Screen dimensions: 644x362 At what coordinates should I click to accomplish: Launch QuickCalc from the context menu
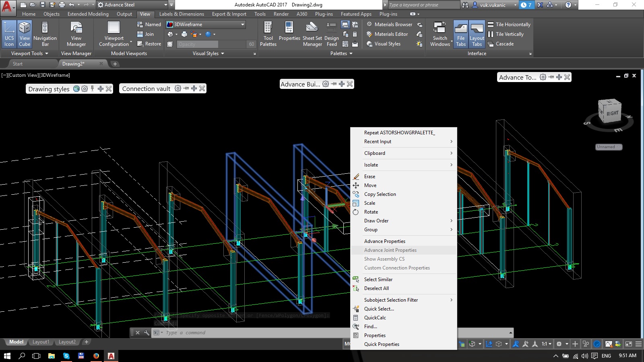click(374, 317)
